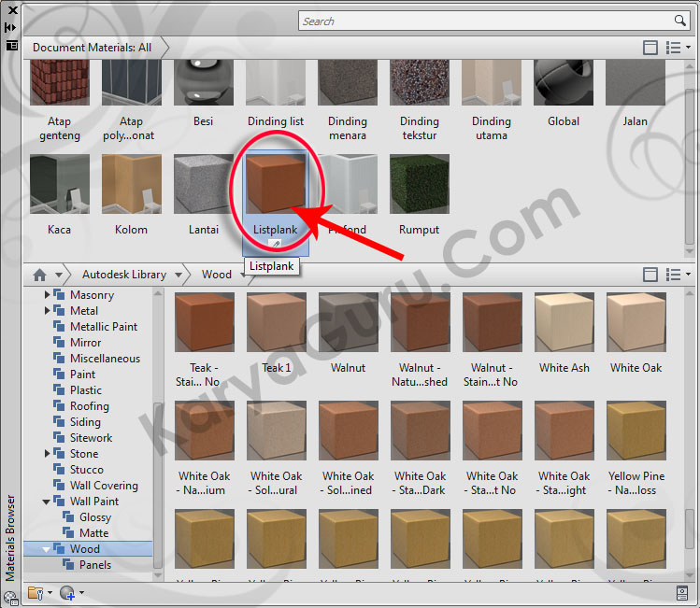Open the material editor icon at bottom right
700x608 pixels.
tap(681, 592)
